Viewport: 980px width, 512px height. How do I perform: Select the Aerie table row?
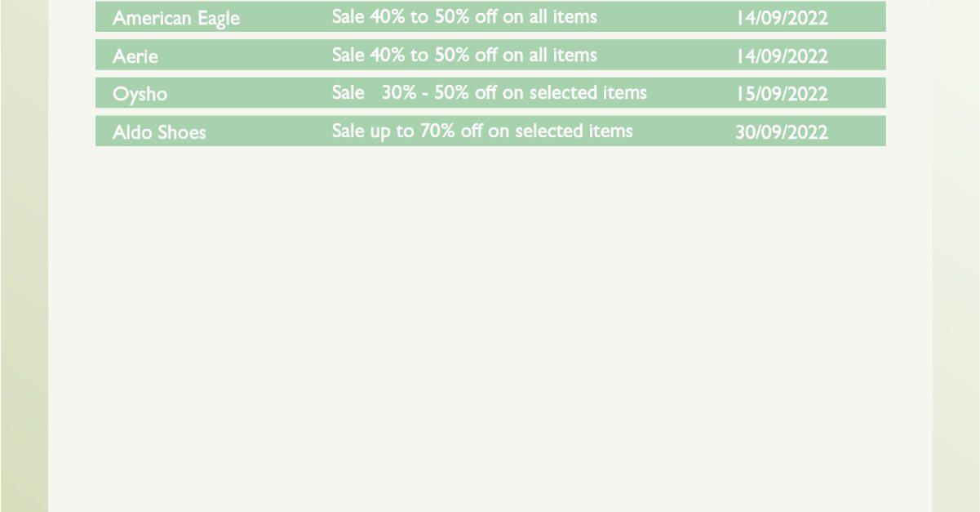click(490, 55)
